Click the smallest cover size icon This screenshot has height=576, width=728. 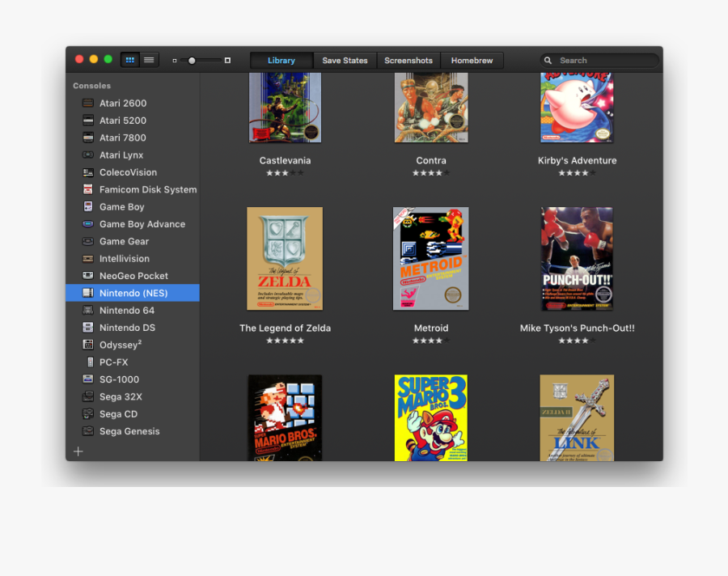[x=175, y=61]
